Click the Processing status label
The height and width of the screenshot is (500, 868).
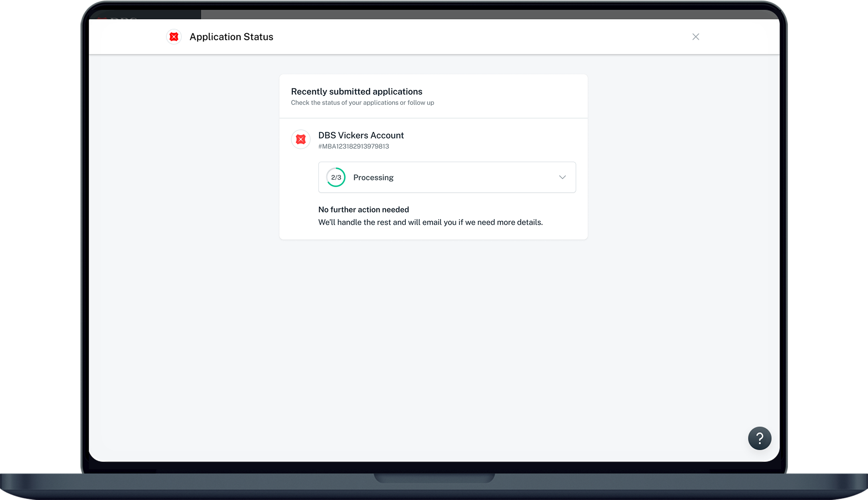(x=373, y=177)
